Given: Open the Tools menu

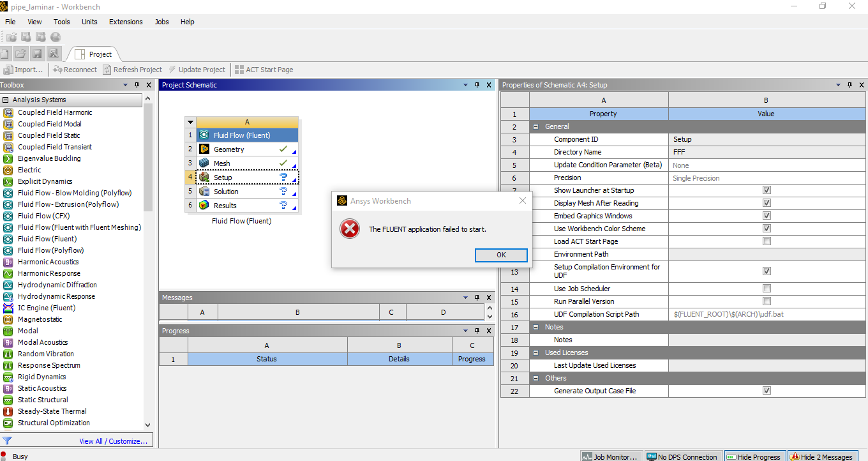Looking at the screenshot, I should 62,22.
